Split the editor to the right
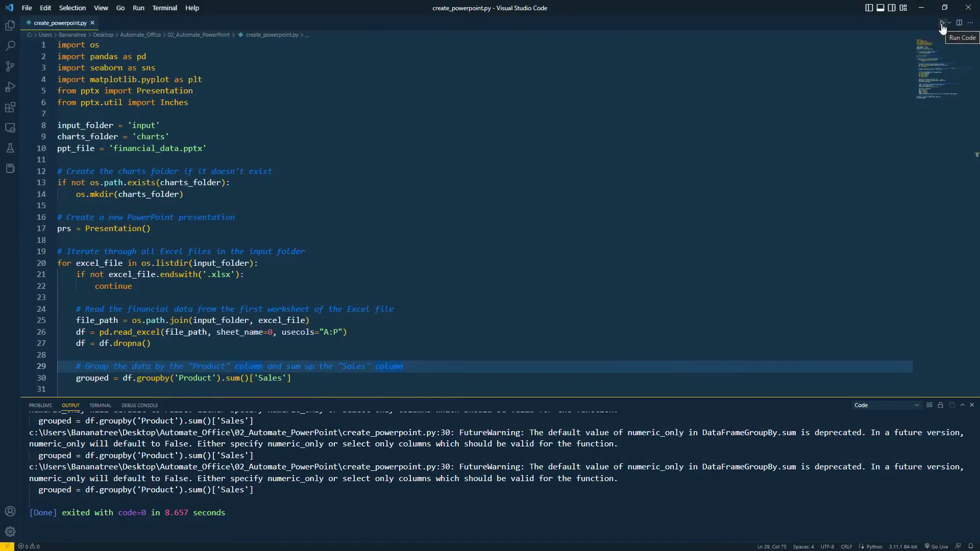 click(959, 22)
